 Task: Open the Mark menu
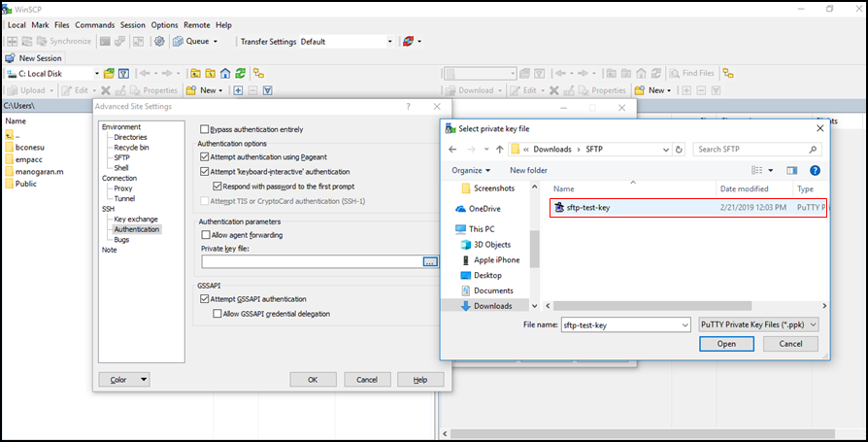[40, 25]
